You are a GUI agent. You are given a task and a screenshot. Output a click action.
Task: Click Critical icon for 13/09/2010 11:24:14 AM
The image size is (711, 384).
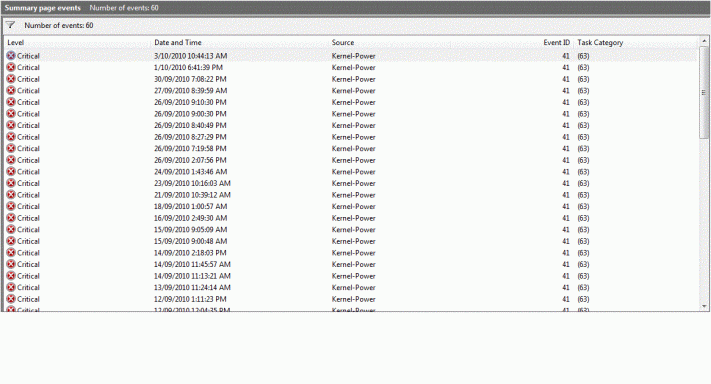[x=11, y=287]
